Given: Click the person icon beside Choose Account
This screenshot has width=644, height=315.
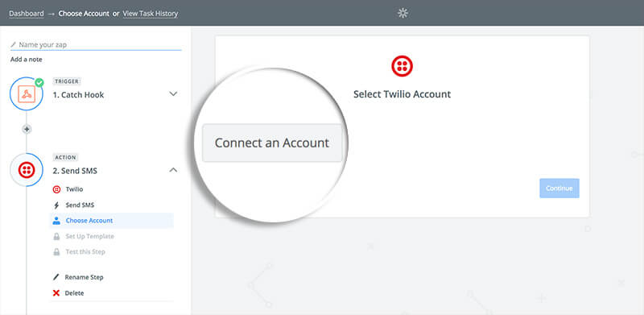Looking at the screenshot, I should coord(56,221).
